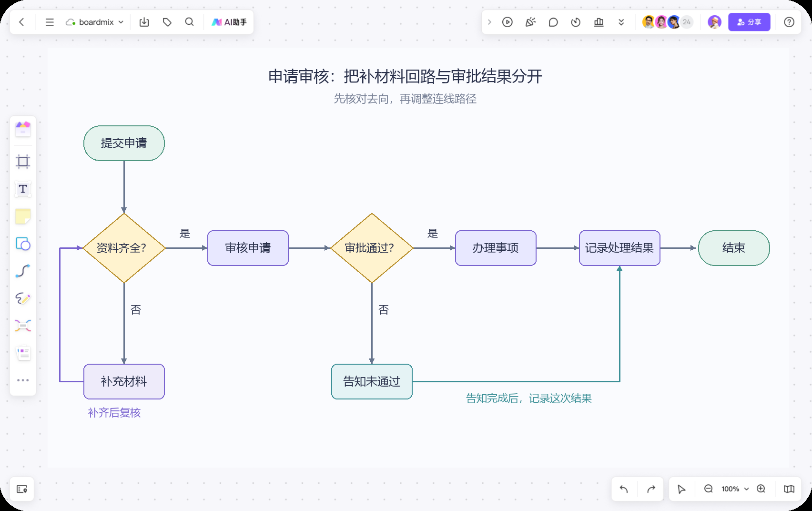Image resolution: width=812 pixels, height=511 pixels.
Task: Click the redo arrow
Action: click(651, 489)
